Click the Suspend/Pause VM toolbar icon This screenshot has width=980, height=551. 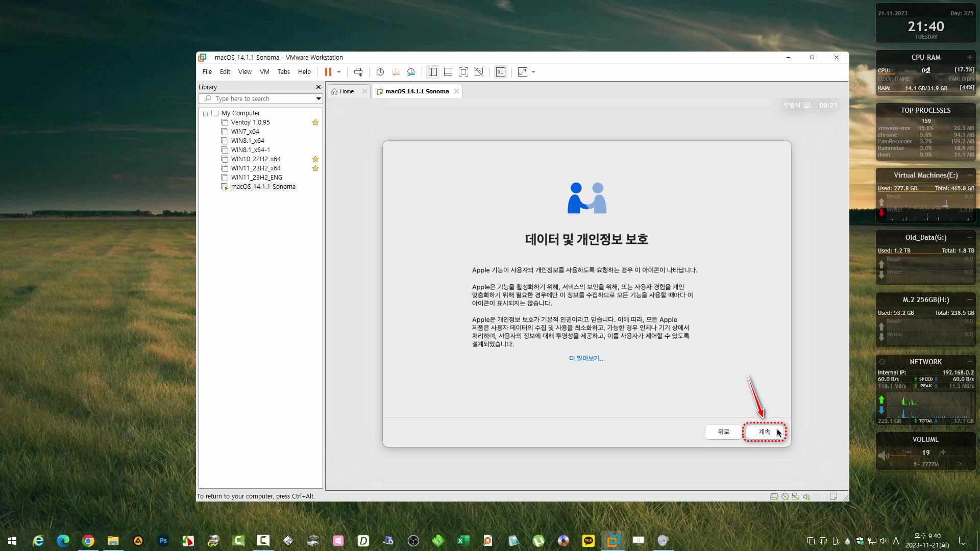pos(328,72)
